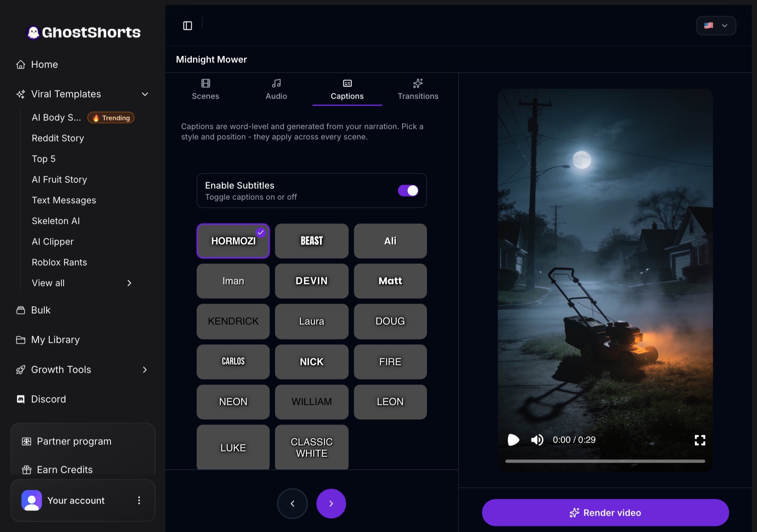The height and width of the screenshot is (532, 757).
Task: Click the Growth Tools rocket icon
Action: click(x=21, y=369)
